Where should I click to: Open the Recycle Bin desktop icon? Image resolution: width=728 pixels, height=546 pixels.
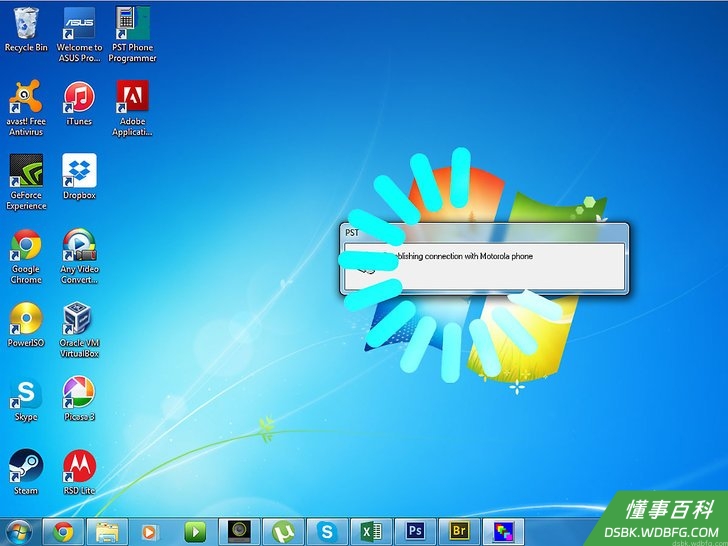[26, 29]
